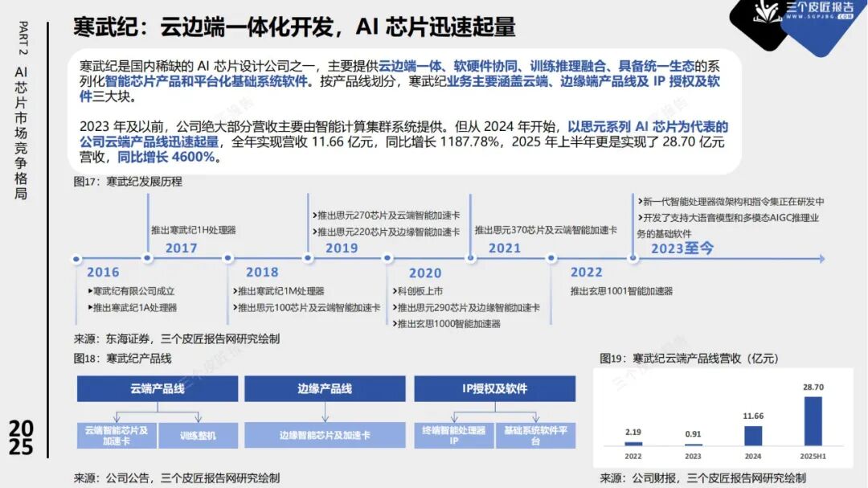The image size is (868, 488).
Task: Click the 2025H1 bar in revenue chart
Action: [x=813, y=421]
